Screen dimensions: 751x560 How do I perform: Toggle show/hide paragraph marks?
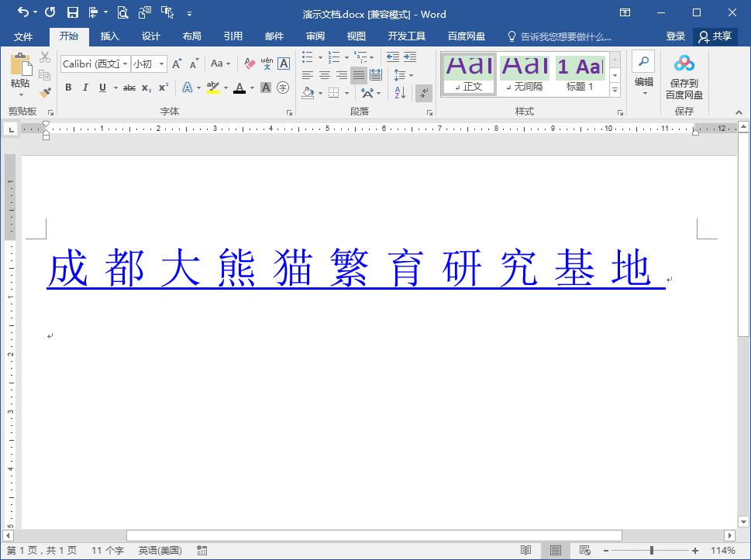coord(422,92)
